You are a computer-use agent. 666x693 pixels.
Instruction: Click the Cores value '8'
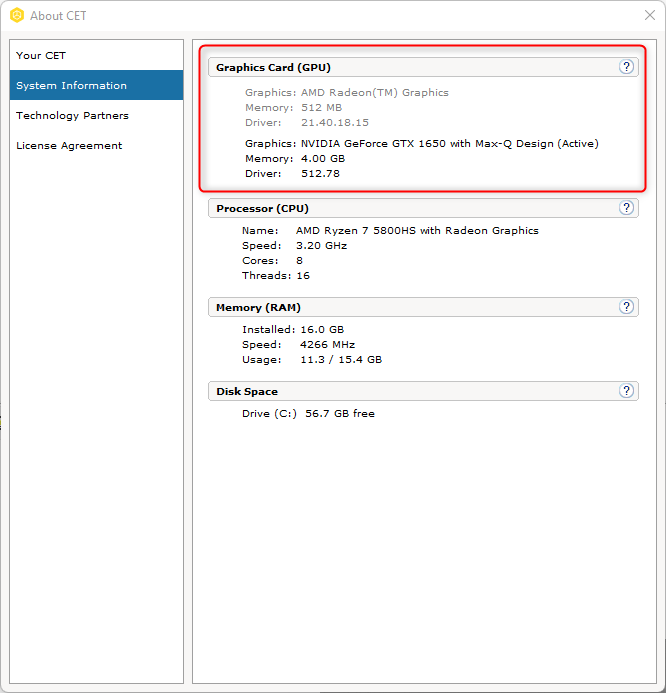(299, 261)
